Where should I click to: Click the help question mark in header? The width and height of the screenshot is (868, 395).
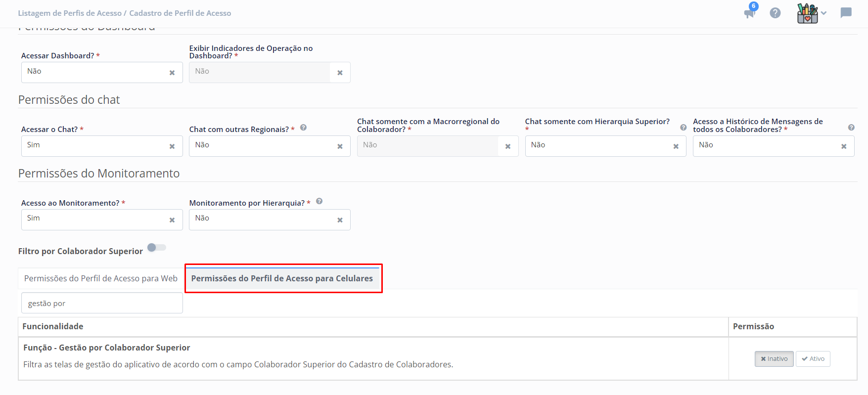[775, 13]
